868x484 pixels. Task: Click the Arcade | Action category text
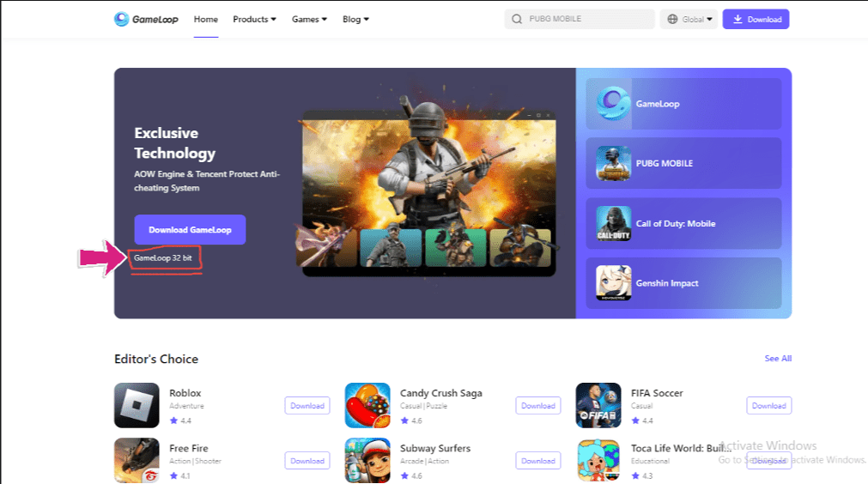(x=425, y=462)
